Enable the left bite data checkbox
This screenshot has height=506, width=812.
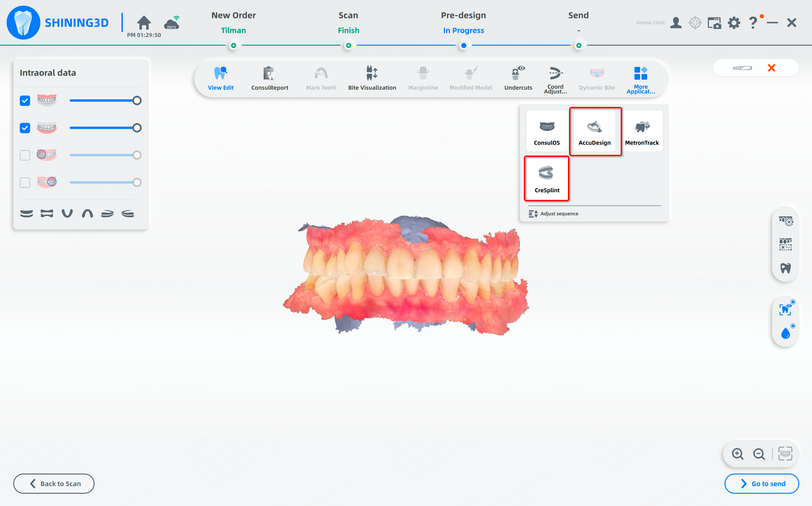[x=25, y=155]
